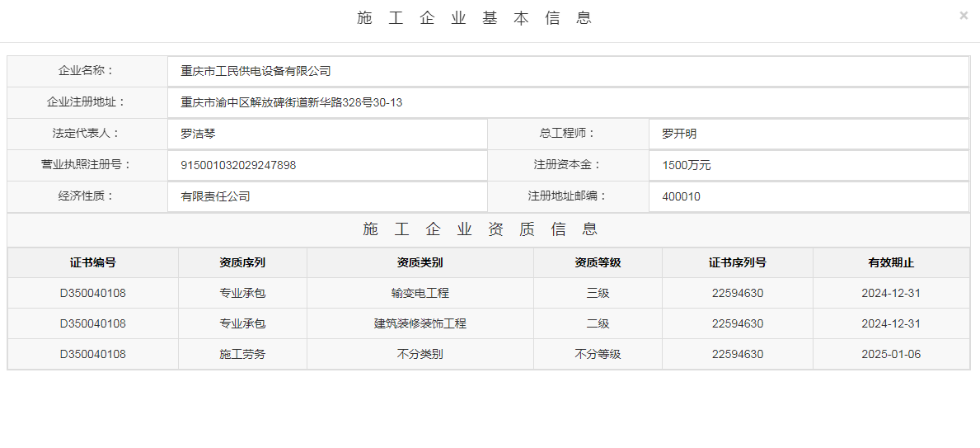The image size is (980, 448).
Task: Select the 法定代表人 field with 罗洁琴
Action: 327,134
